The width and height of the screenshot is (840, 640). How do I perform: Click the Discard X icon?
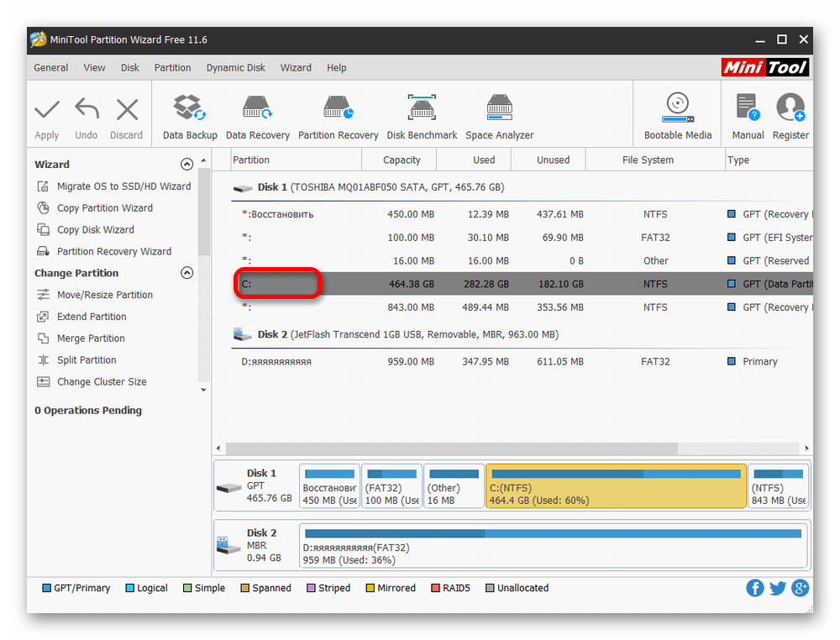coord(127,109)
